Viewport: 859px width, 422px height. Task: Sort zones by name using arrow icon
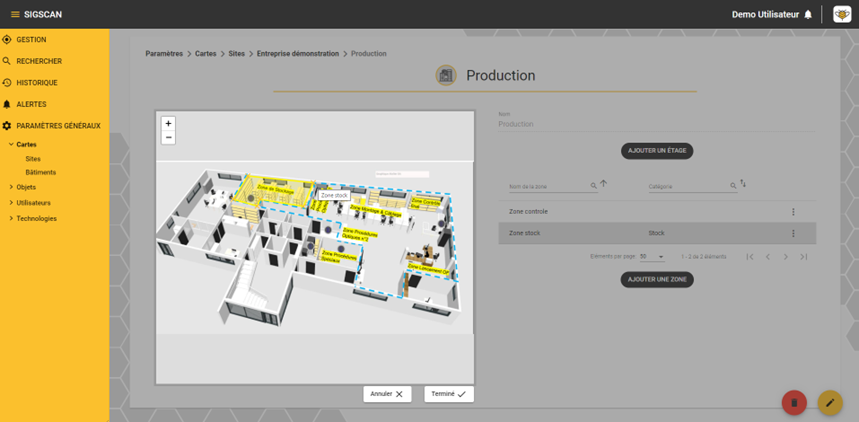pos(603,184)
